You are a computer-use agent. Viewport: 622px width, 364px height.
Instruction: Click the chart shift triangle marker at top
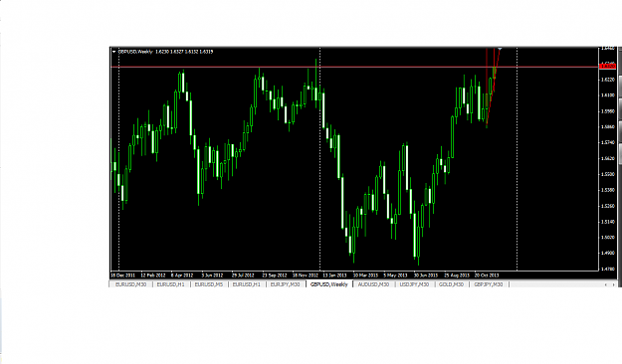(x=500, y=49)
